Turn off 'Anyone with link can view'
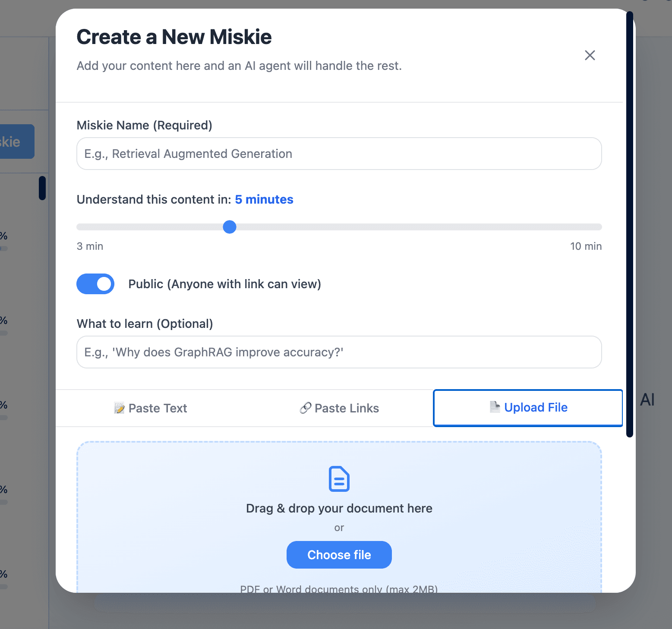 click(95, 284)
